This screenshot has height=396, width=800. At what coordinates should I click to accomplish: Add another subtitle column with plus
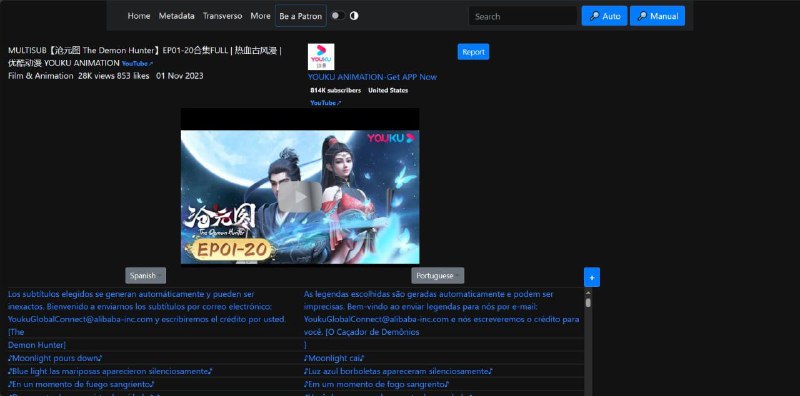[x=592, y=277]
